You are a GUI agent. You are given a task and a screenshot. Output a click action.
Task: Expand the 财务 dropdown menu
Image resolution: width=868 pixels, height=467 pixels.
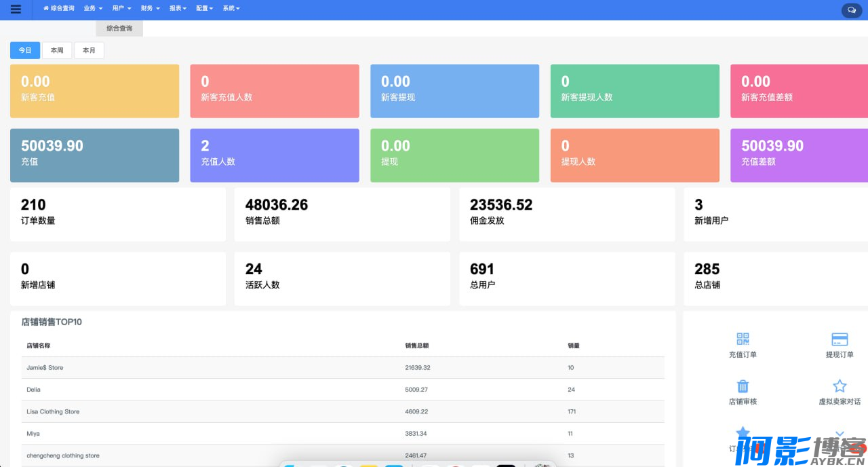(150, 8)
